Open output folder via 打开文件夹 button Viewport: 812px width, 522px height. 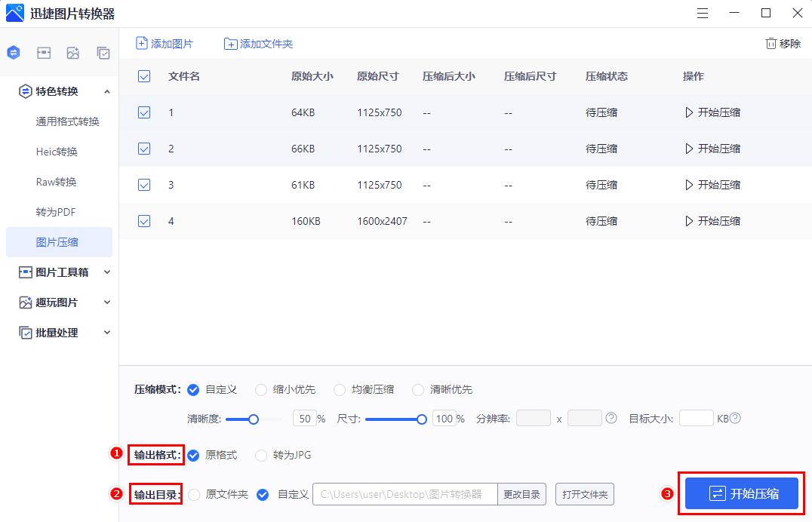point(584,495)
